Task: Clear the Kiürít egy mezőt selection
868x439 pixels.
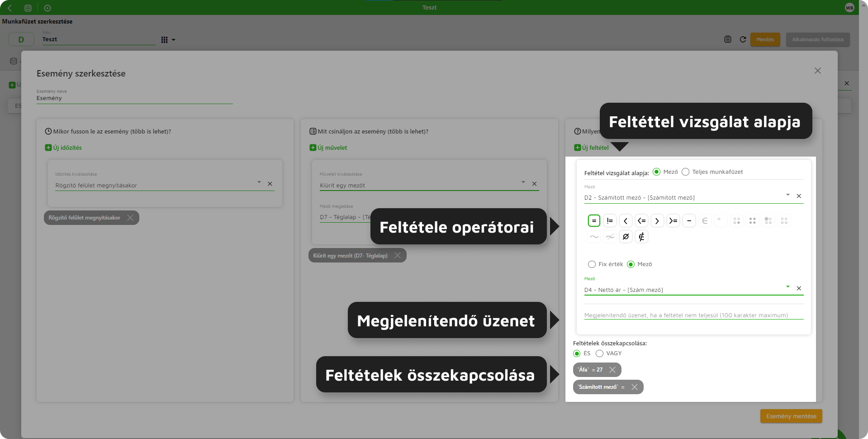Action: click(534, 184)
